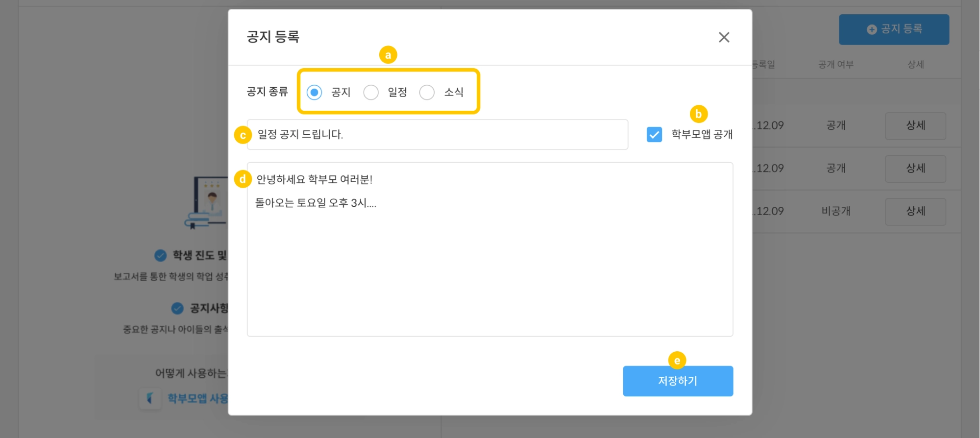Click the notice content text area
The width and height of the screenshot is (980, 438).
coord(490,260)
